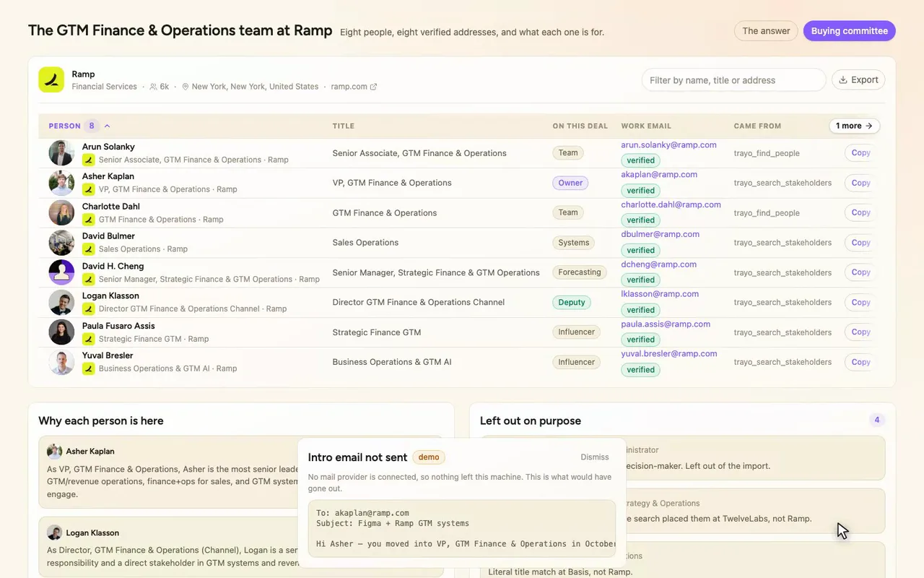Viewport: 924px width, 578px height.
Task: Click David Bulmer's profile photo
Action: 61,243
